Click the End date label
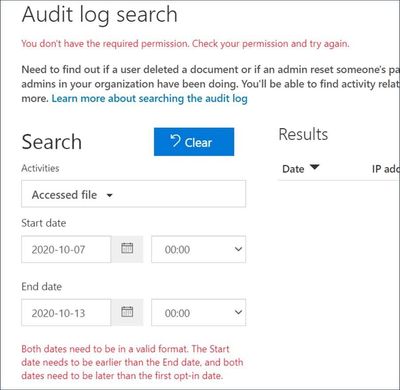The width and height of the screenshot is (400, 390). pyautogui.click(x=42, y=287)
